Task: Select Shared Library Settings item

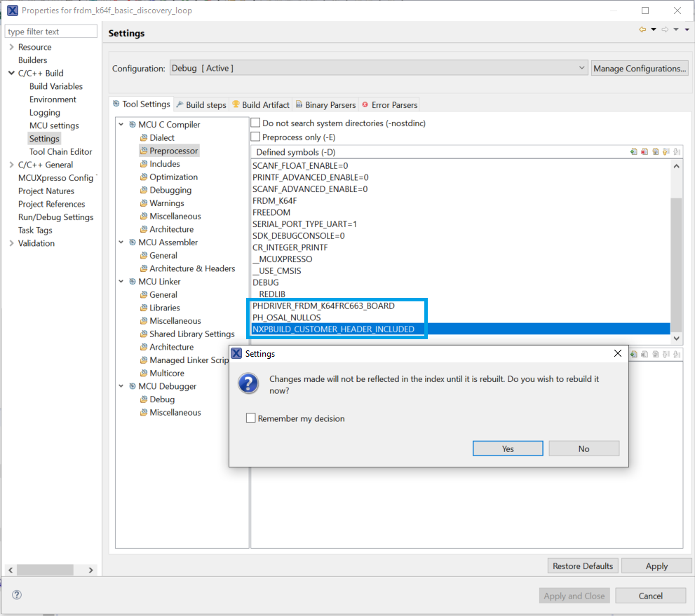Action: pos(191,334)
